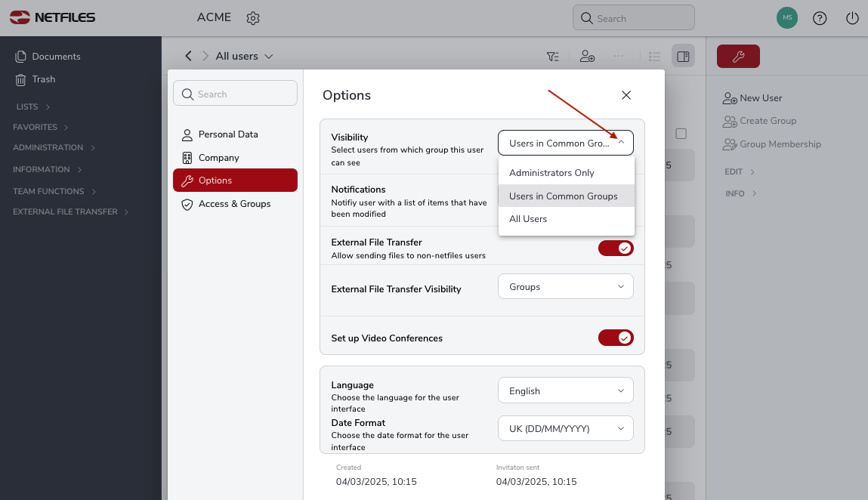The image size is (868, 500).
Task: Open the help question mark icon
Action: pos(820,18)
